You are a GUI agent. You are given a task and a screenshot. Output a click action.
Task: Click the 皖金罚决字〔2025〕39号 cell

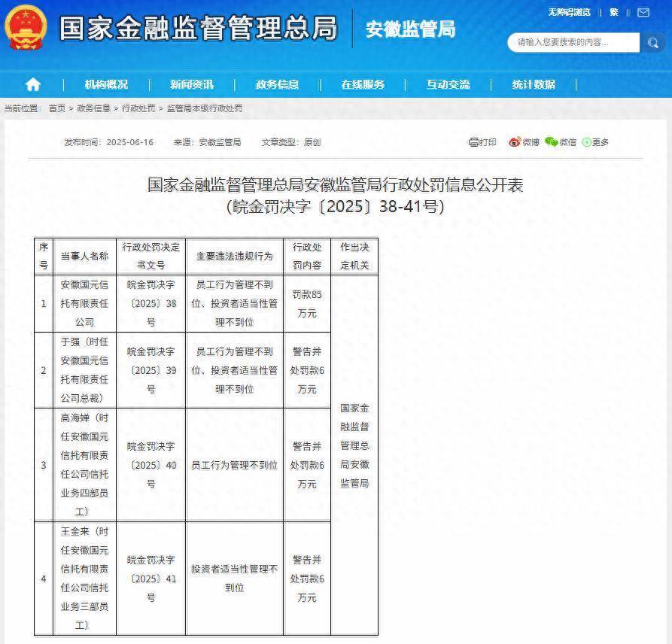click(151, 370)
